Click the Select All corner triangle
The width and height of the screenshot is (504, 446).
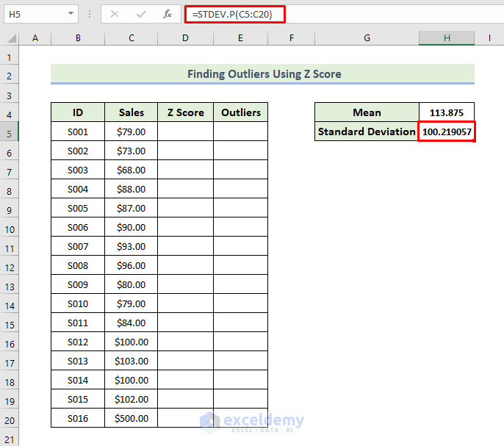click(12, 39)
